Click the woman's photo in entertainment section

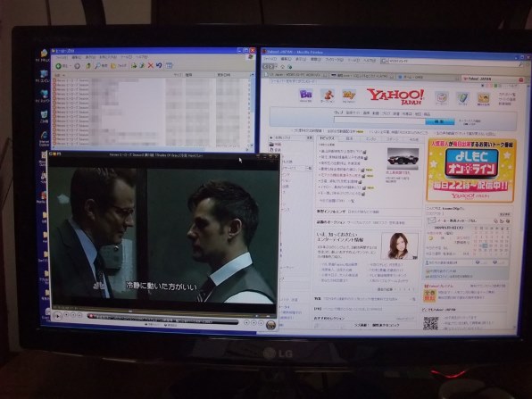[399, 246]
